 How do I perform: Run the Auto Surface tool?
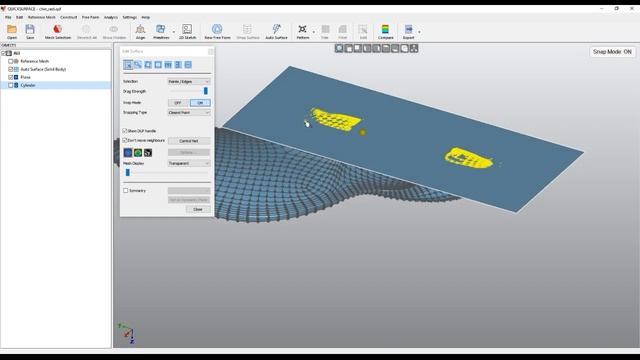(276, 31)
